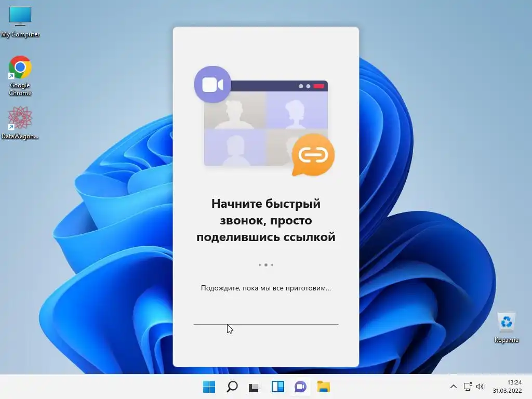This screenshot has width=532, height=399.
Task: Open the volume speaker tray icon
Action: tap(480, 387)
